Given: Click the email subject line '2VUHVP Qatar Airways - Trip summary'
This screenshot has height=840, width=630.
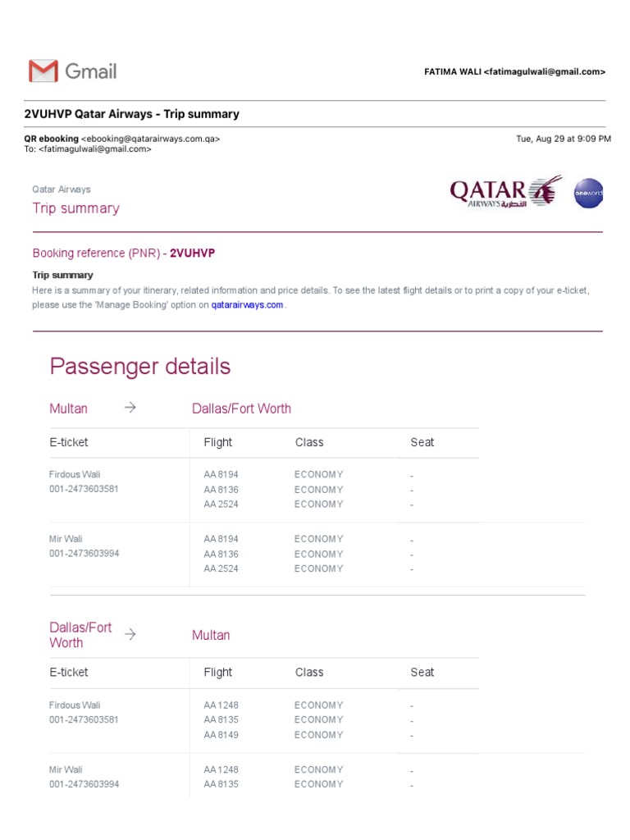Looking at the screenshot, I should click(x=132, y=114).
